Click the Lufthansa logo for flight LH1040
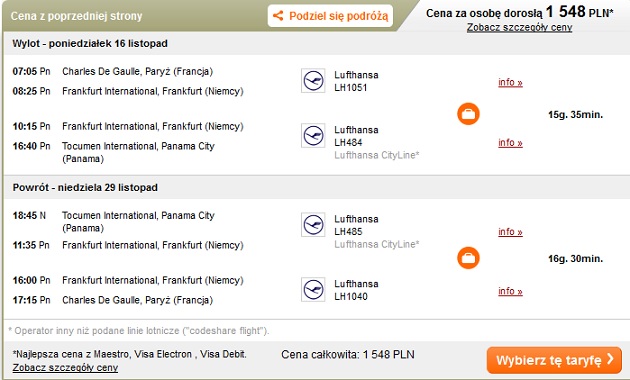 click(x=313, y=290)
